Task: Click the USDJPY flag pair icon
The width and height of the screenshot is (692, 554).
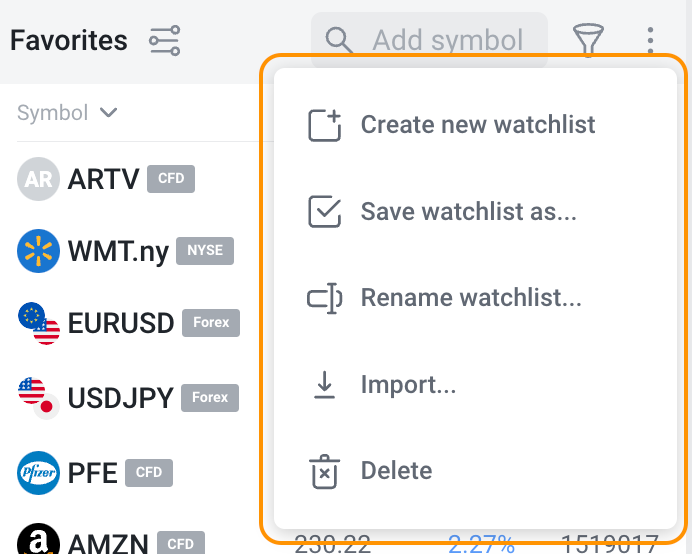Action: point(39,398)
